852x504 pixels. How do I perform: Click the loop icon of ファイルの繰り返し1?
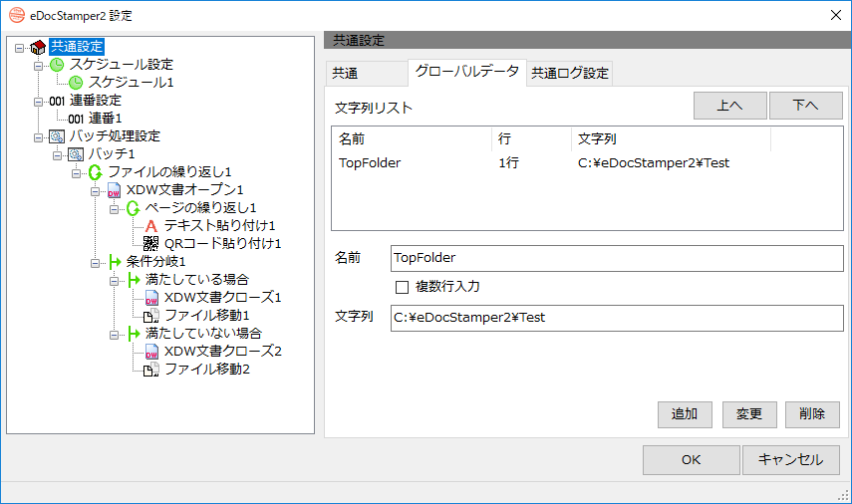click(x=95, y=172)
